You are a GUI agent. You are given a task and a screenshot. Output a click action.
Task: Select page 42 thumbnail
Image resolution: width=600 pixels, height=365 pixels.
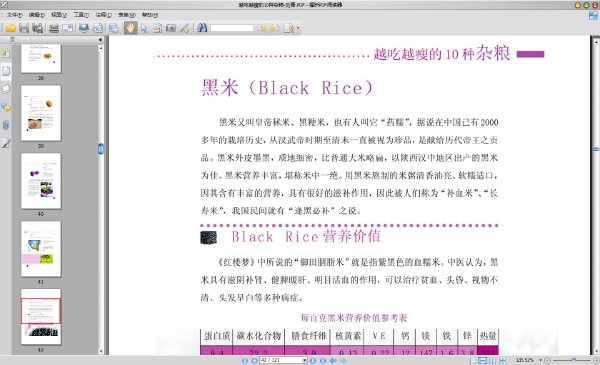click(x=41, y=317)
